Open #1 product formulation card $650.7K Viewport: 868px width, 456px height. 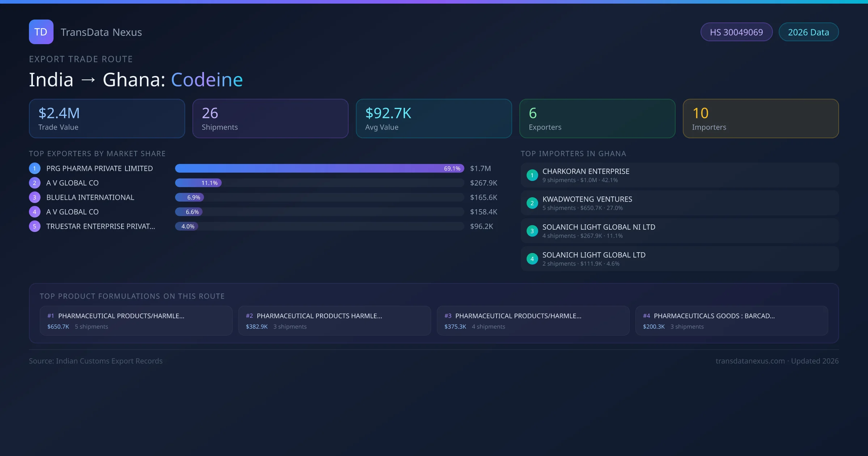click(136, 321)
